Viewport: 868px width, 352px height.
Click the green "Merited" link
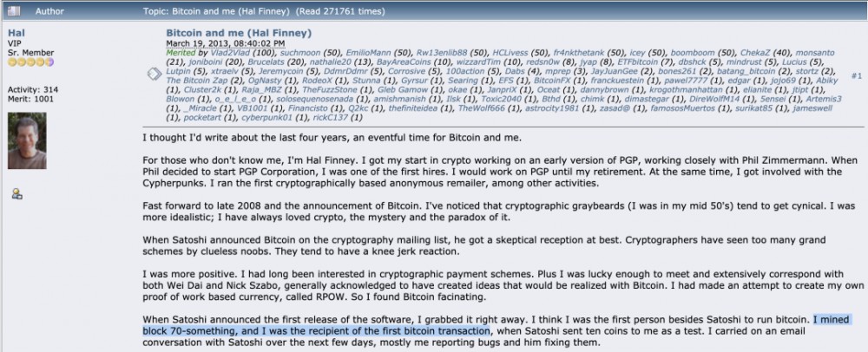pos(184,53)
